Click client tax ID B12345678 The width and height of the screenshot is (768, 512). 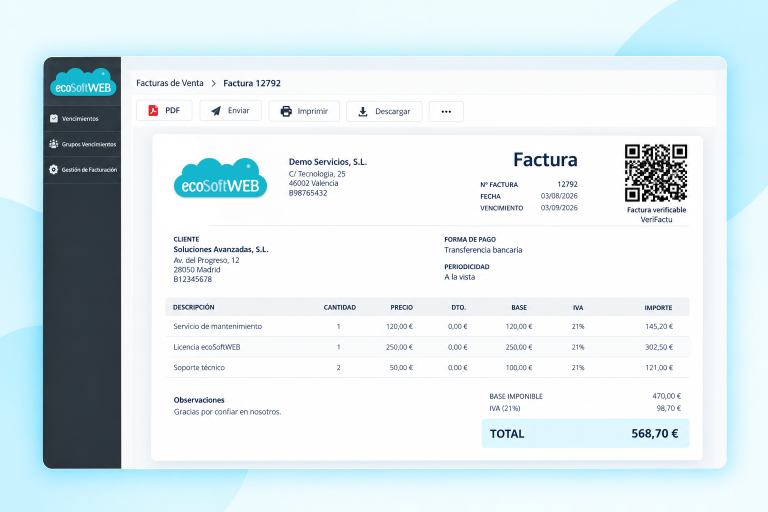pyautogui.click(x=192, y=279)
